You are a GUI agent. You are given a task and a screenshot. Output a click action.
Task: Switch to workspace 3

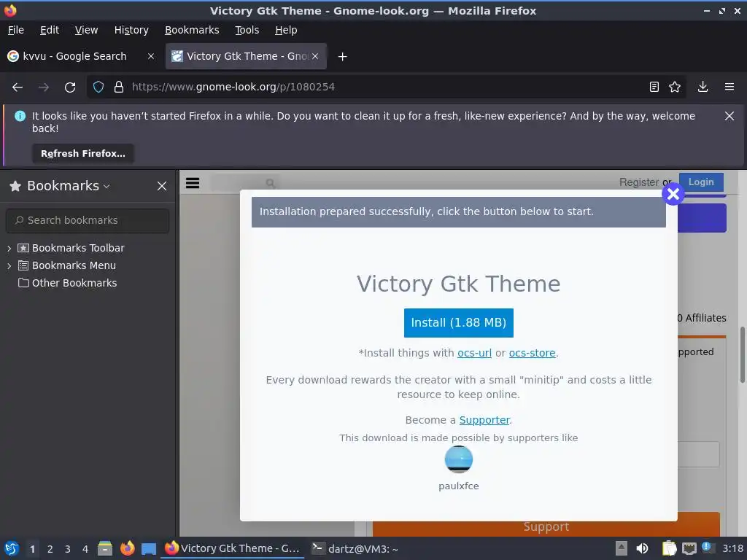pos(68,549)
